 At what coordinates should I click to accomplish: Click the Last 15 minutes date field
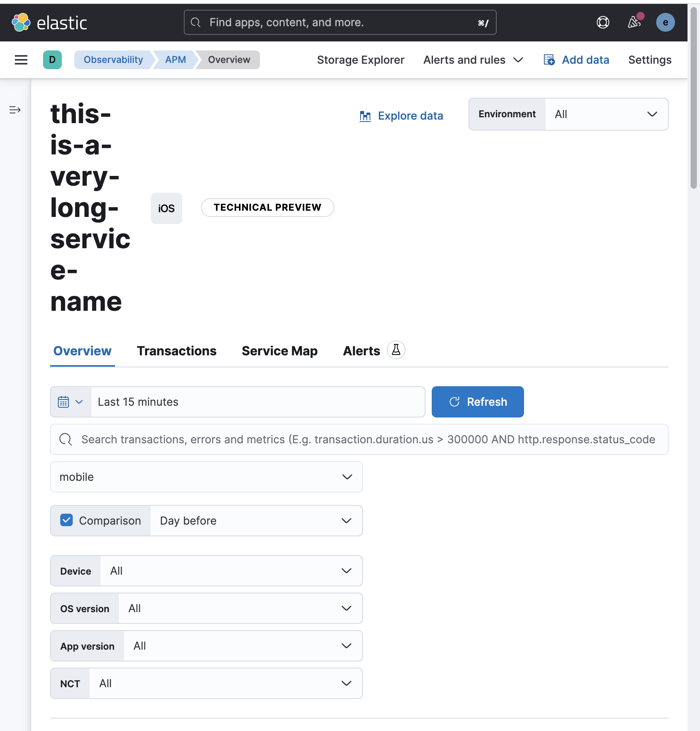click(258, 402)
